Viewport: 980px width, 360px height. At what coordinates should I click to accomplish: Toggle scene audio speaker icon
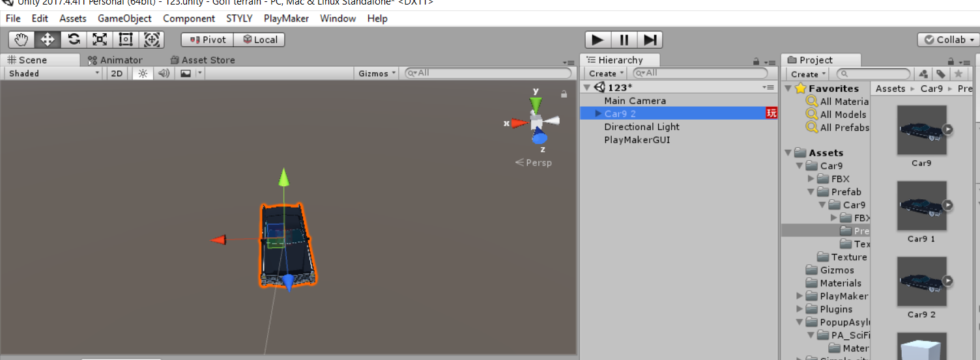point(164,74)
